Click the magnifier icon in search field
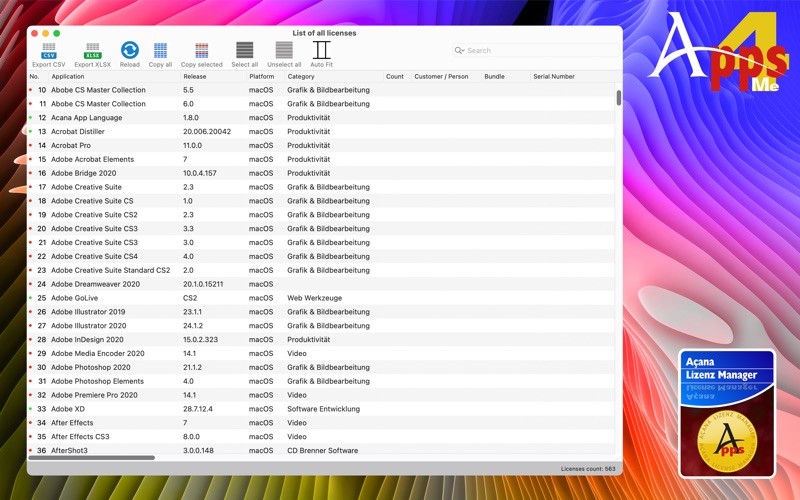The image size is (800, 500). coord(459,51)
